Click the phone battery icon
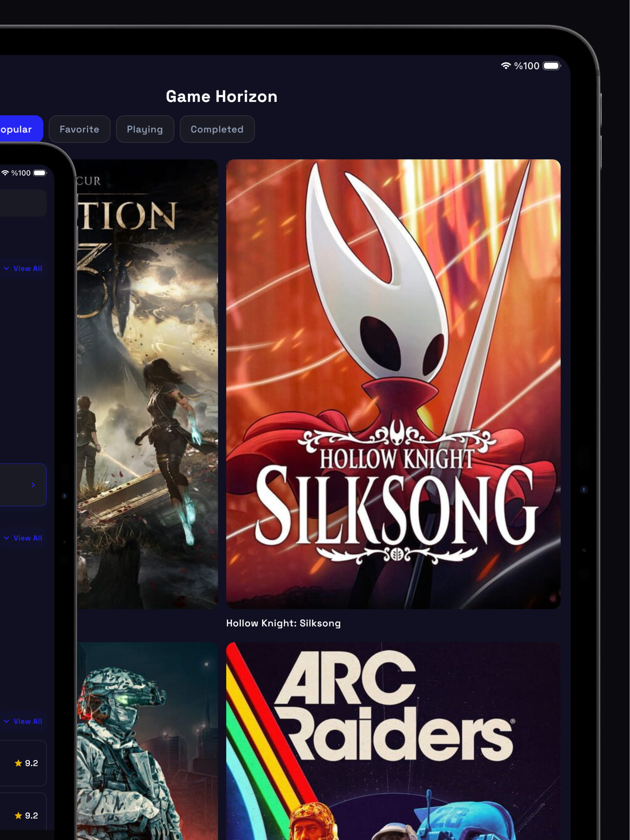Screen dimensions: 630x840 (x=40, y=173)
